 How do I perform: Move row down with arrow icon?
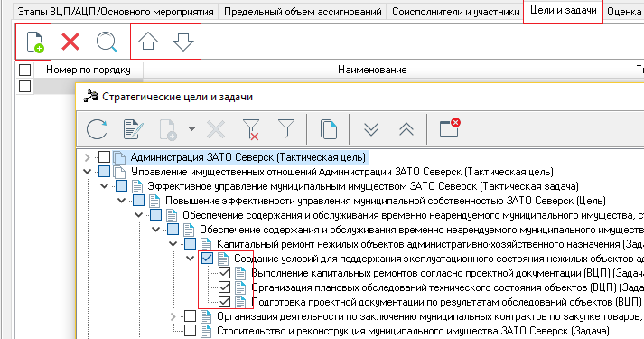point(183,42)
